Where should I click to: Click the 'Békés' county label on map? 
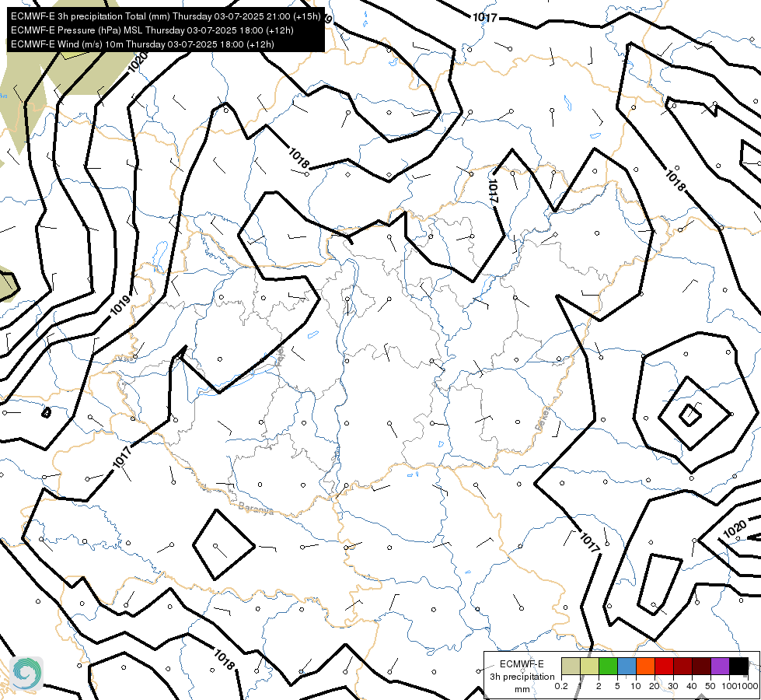pyautogui.click(x=543, y=418)
